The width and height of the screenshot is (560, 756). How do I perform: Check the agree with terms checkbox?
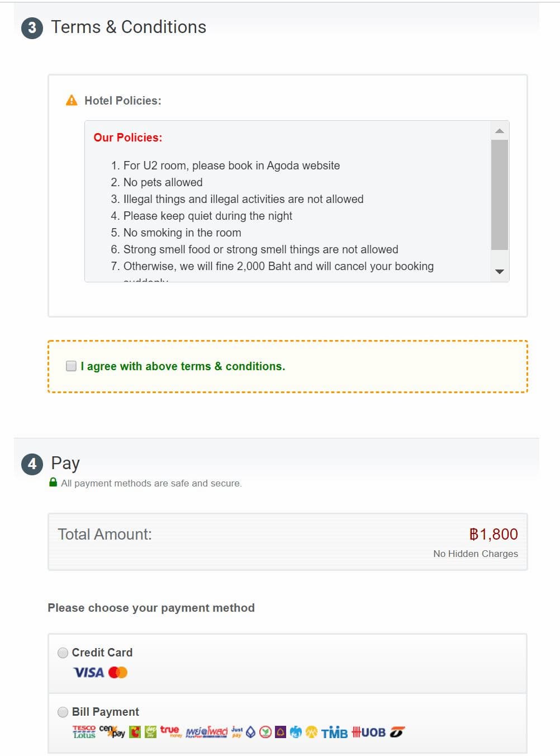71,366
